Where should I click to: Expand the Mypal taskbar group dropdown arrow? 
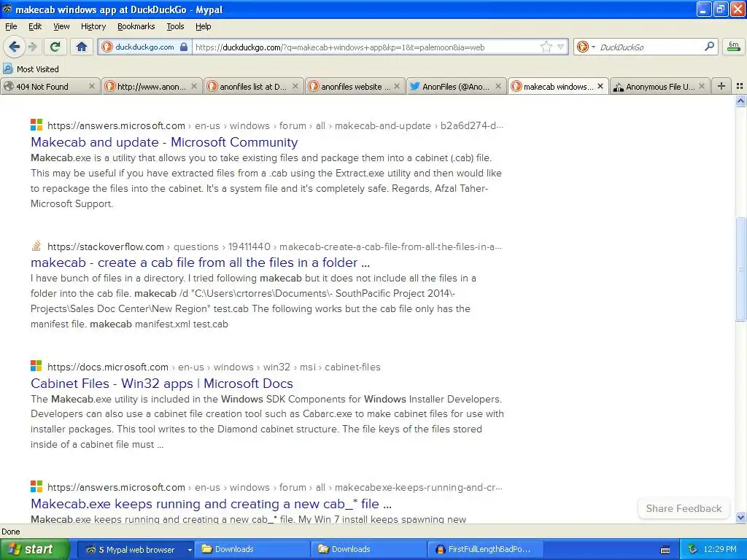tap(190, 550)
